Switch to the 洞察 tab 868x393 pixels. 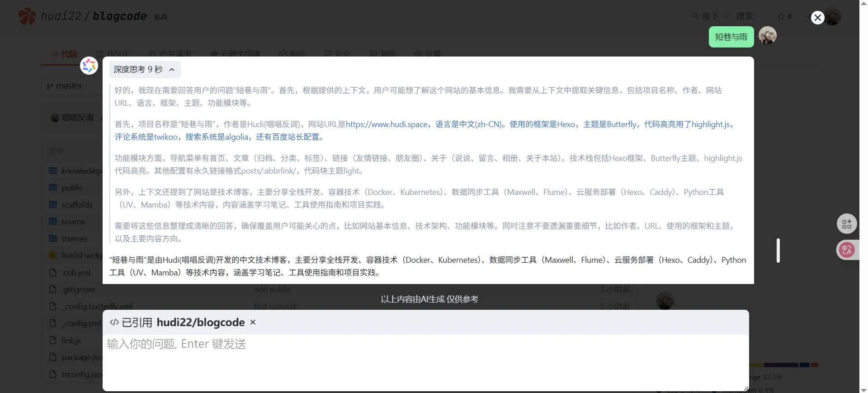[x=382, y=54]
